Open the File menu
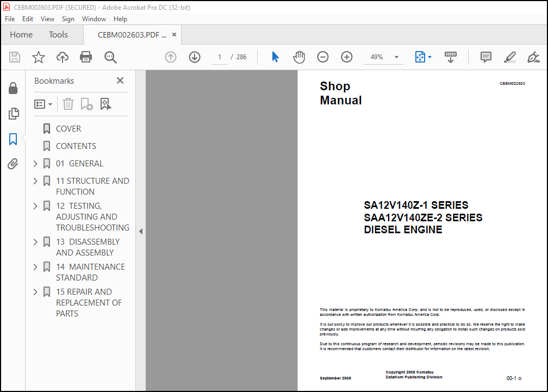548x392 pixels. point(10,19)
